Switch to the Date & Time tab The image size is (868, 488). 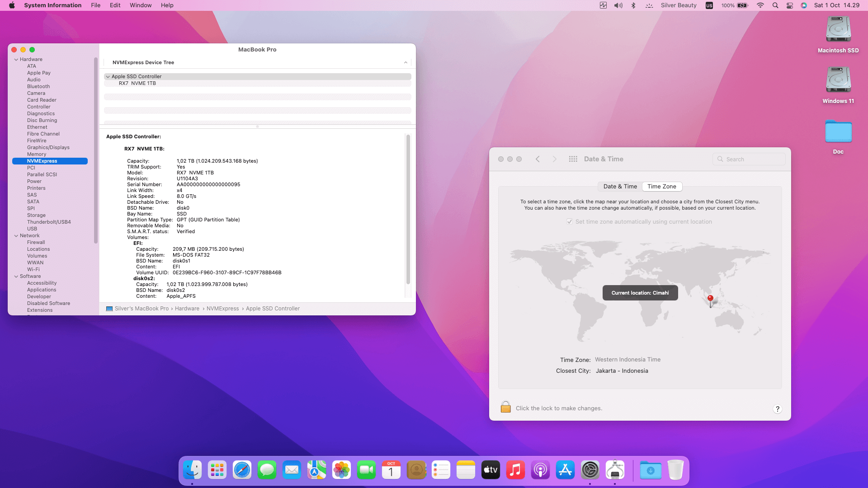pos(620,186)
